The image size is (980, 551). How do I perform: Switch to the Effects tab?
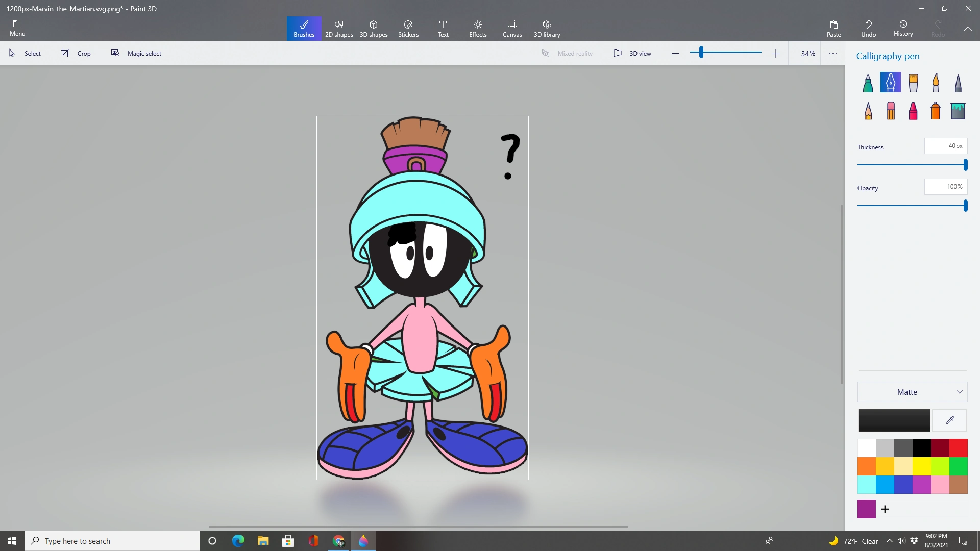(478, 29)
